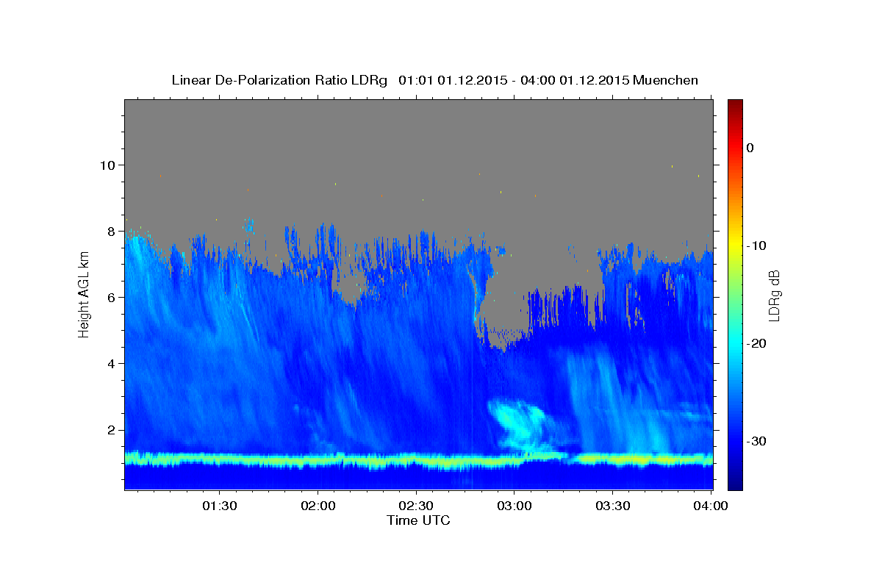The height and width of the screenshot is (588, 882).
Task: Click the 01:30 time tick label
Action: coord(220,506)
